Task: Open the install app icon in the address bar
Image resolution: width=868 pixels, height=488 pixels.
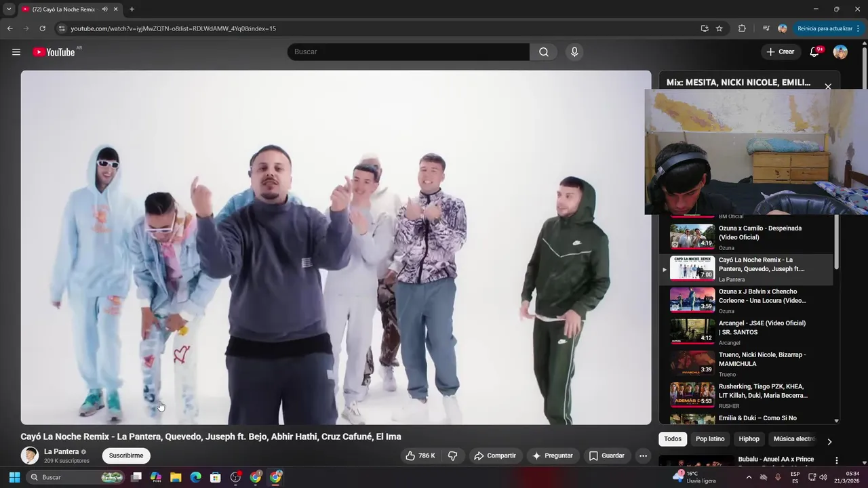Action: pyautogui.click(x=705, y=28)
